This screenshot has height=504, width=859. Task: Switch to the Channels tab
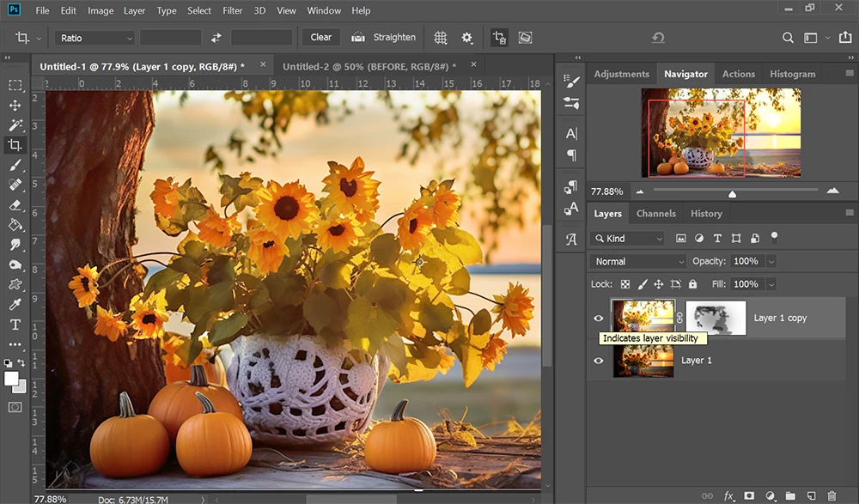point(655,214)
